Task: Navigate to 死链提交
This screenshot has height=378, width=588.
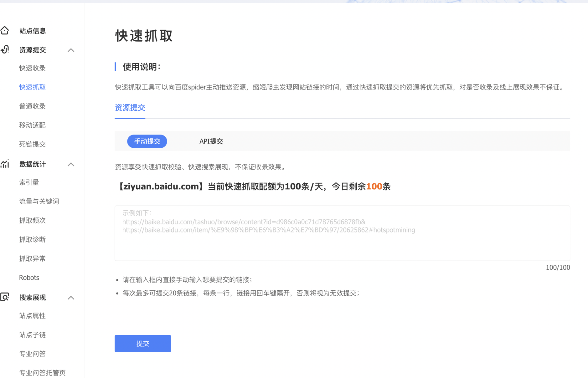Action: (x=32, y=144)
